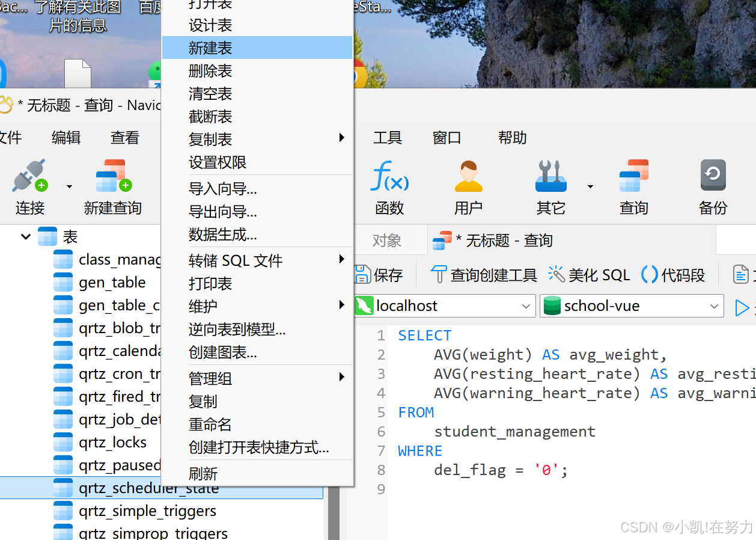
Task: Click the line with del_flag = '0'
Action: 501,470
